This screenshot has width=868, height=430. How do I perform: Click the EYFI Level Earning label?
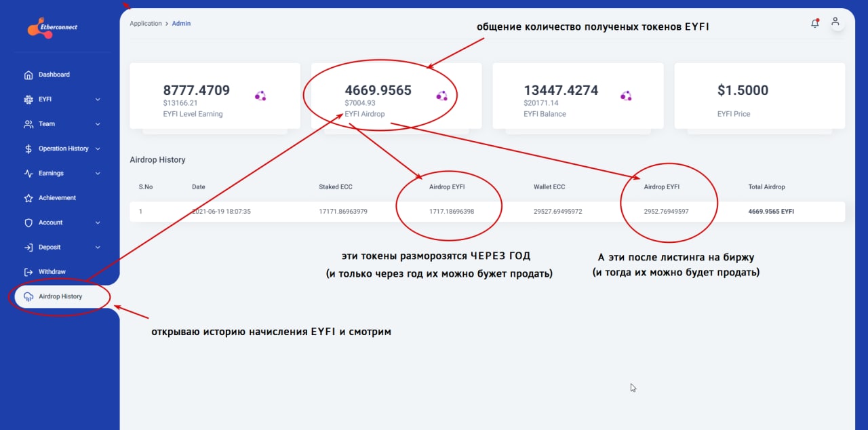coord(193,114)
